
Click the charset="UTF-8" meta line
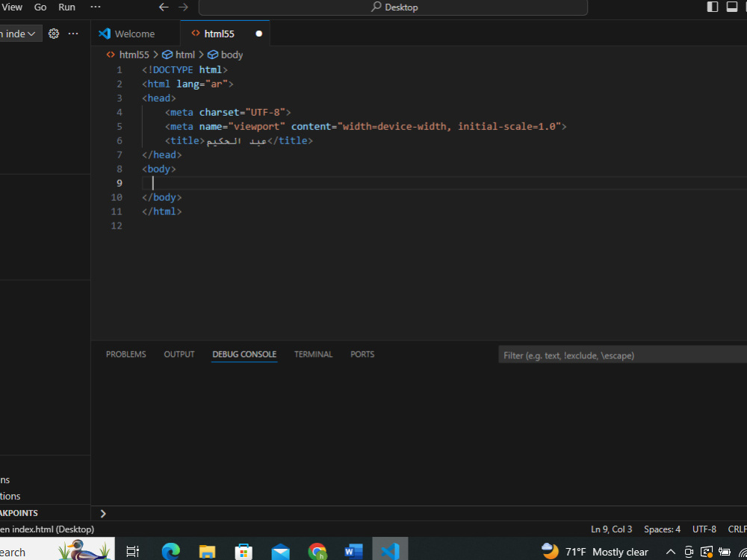point(228,113)
